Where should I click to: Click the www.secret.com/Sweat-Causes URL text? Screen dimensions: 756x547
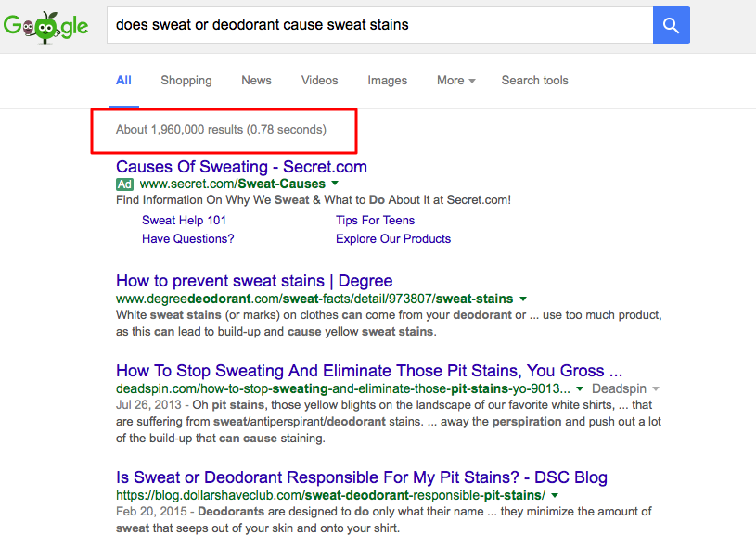pos(233,184)
